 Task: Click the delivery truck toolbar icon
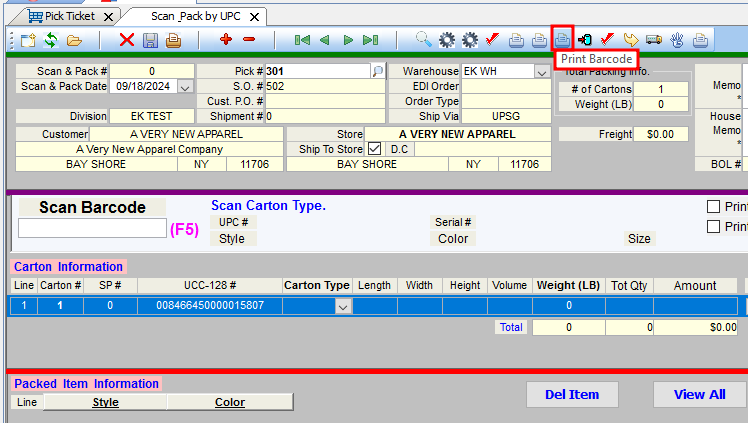pos(654,40)
